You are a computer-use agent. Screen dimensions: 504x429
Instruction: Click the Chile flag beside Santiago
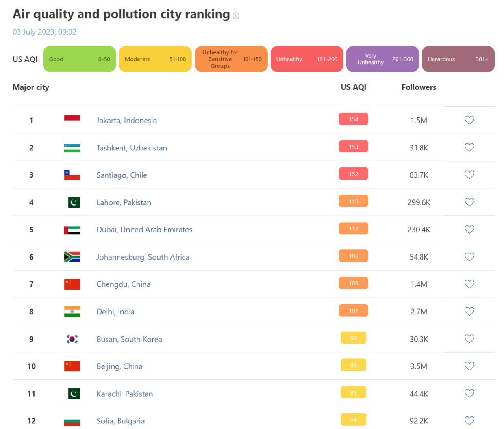[x=72, y=174]
